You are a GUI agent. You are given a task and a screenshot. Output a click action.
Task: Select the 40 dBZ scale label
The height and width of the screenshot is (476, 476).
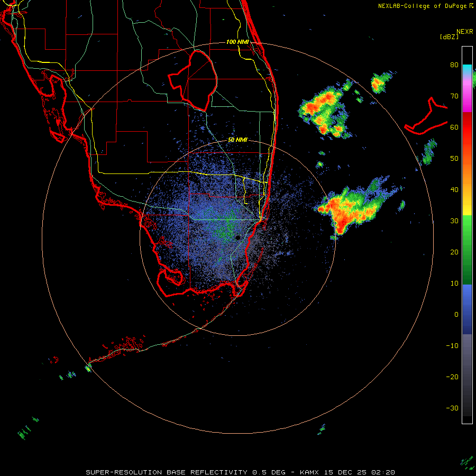tap(454, 190)
